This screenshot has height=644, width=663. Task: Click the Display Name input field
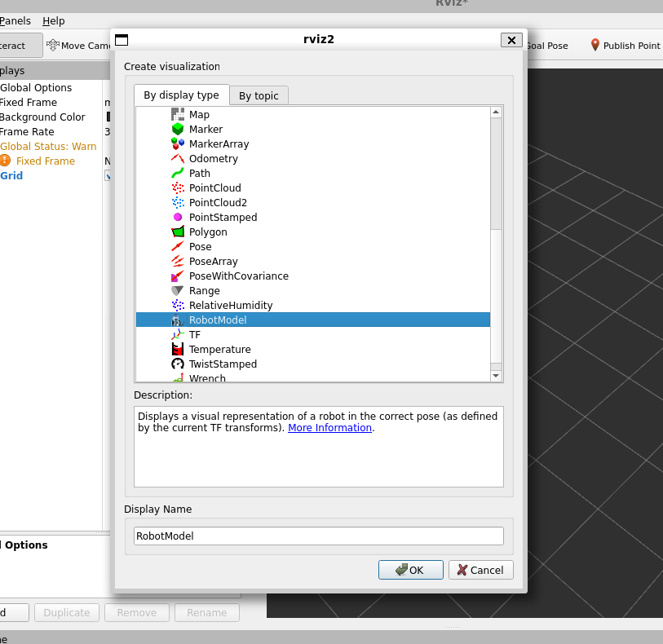click(x=319, y=536)
